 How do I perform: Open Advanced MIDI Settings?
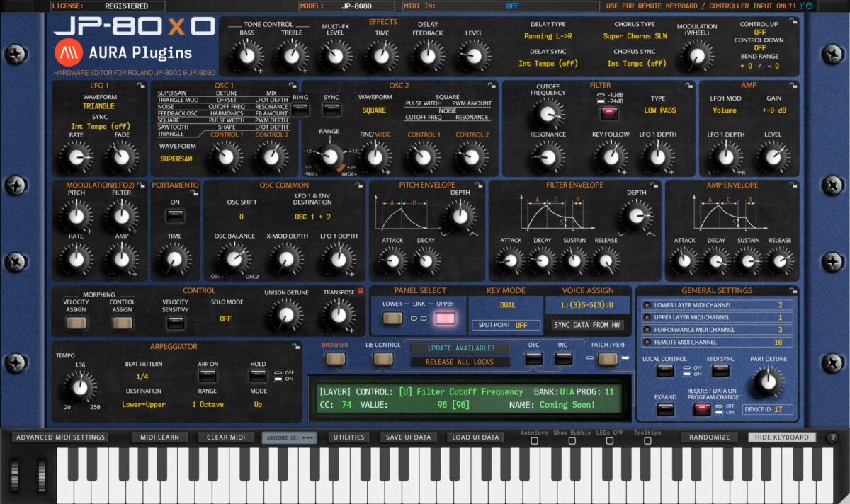60,437
